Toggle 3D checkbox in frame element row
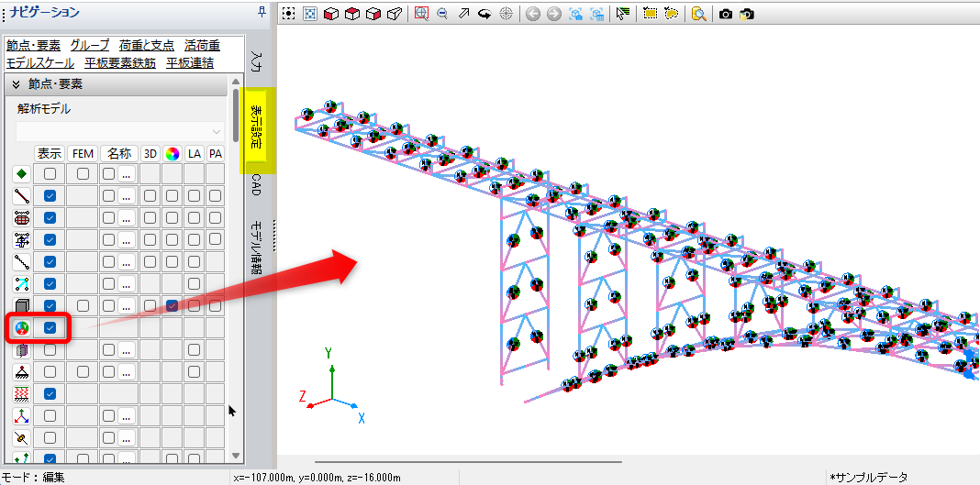The height and width of the screenshot is (485, 980). pyautogui.click(x=150, y=196)
